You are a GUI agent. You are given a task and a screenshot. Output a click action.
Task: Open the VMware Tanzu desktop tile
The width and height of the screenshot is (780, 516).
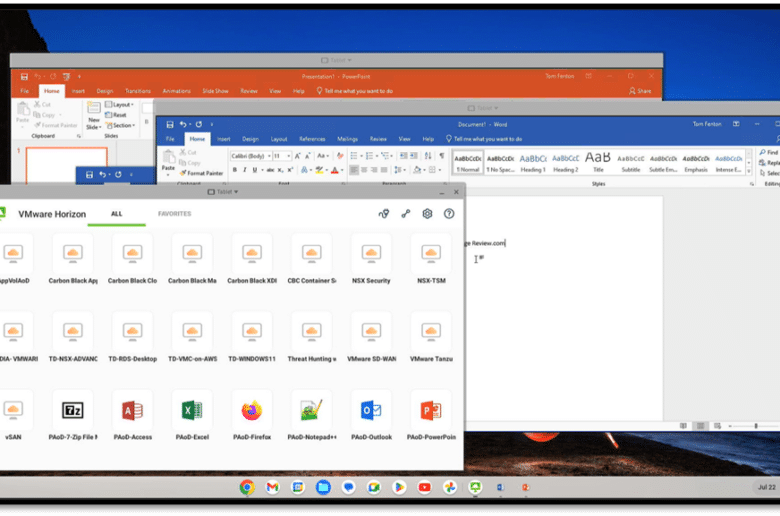pos(431,337)
